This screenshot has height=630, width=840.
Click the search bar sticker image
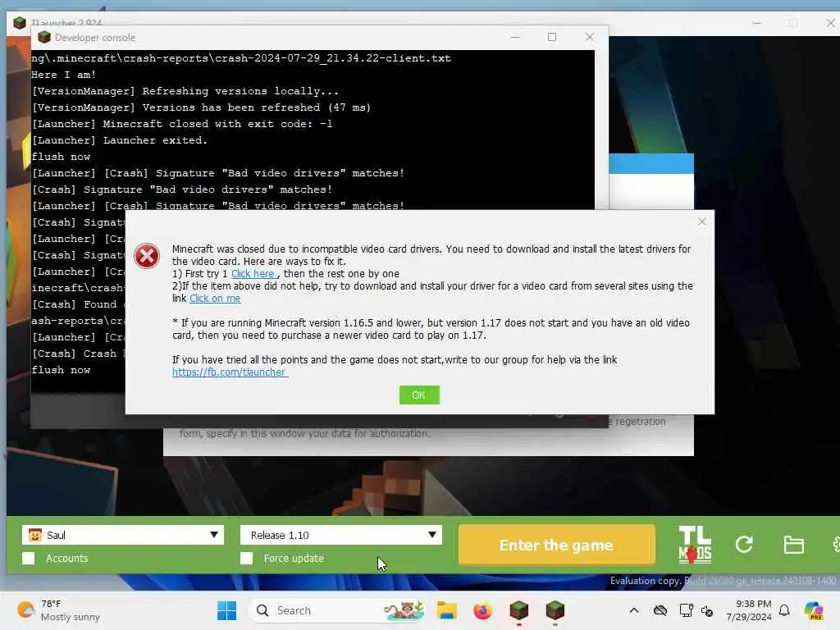pyautogui.click(x=404, y=610)
